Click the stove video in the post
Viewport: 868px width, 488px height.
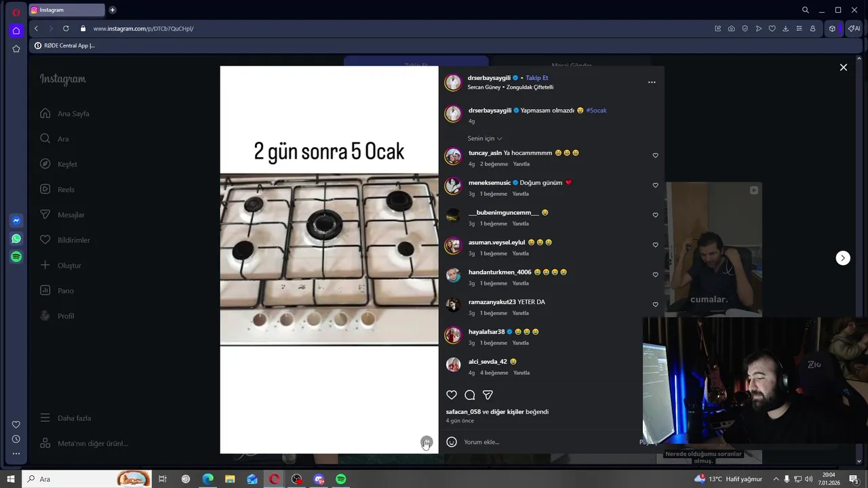click(x=329, y=260)
